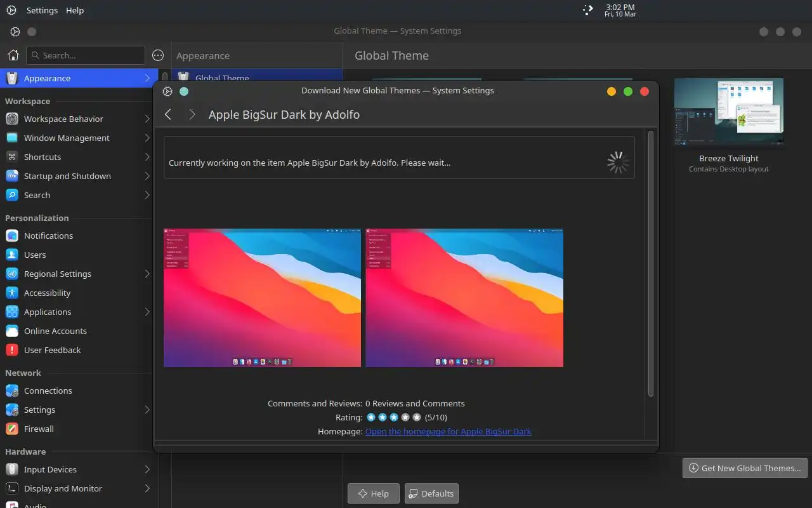Click the settings search field
Screen dimensions: 812x508
(86, 55)
